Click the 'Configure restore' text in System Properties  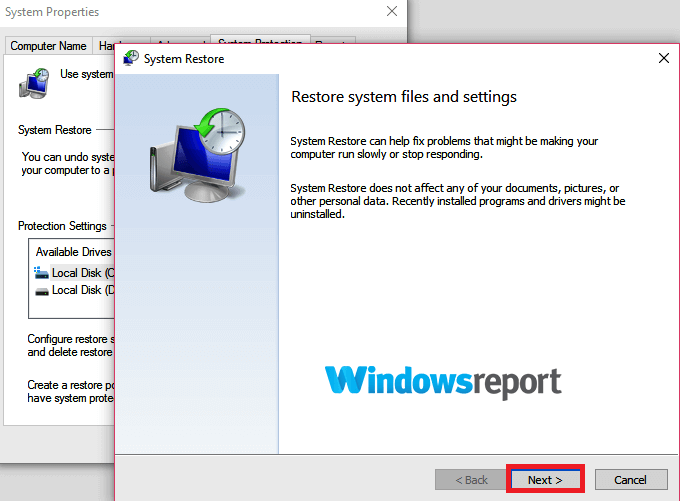tap(71, 345)
